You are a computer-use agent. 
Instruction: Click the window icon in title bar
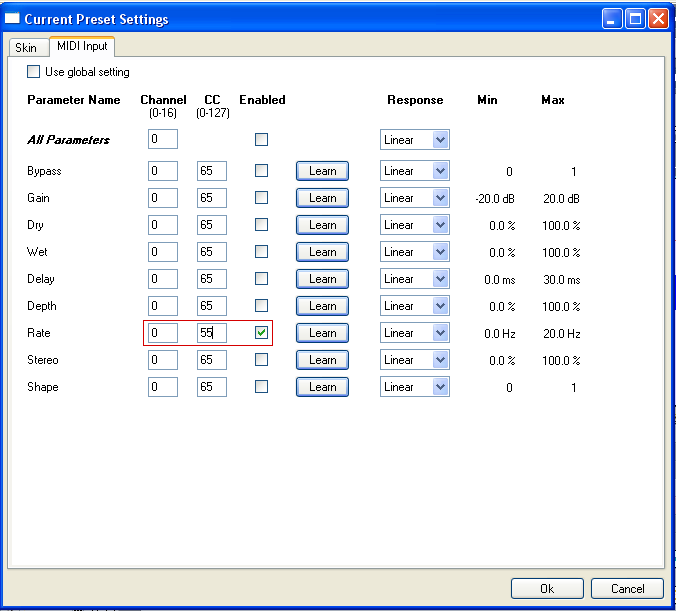click(12, 19)
